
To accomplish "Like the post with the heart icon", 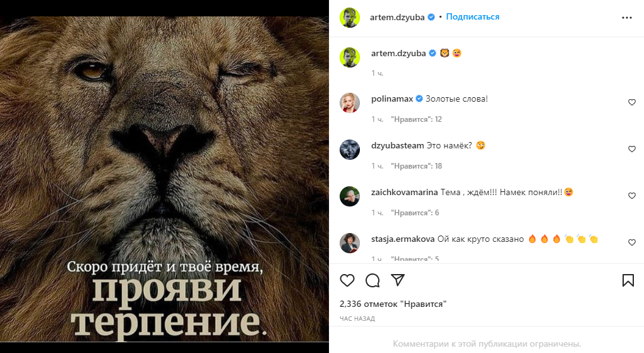I will [347, 280].
